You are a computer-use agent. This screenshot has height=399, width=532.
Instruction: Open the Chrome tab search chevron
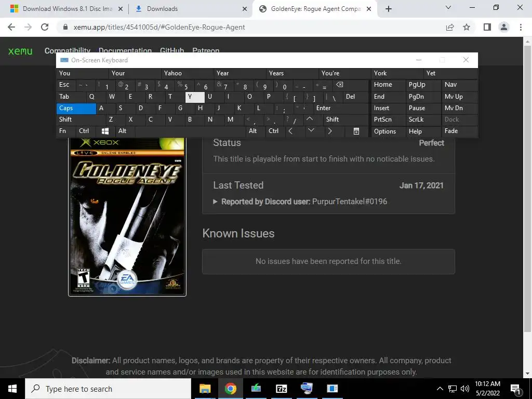[448, 7]
